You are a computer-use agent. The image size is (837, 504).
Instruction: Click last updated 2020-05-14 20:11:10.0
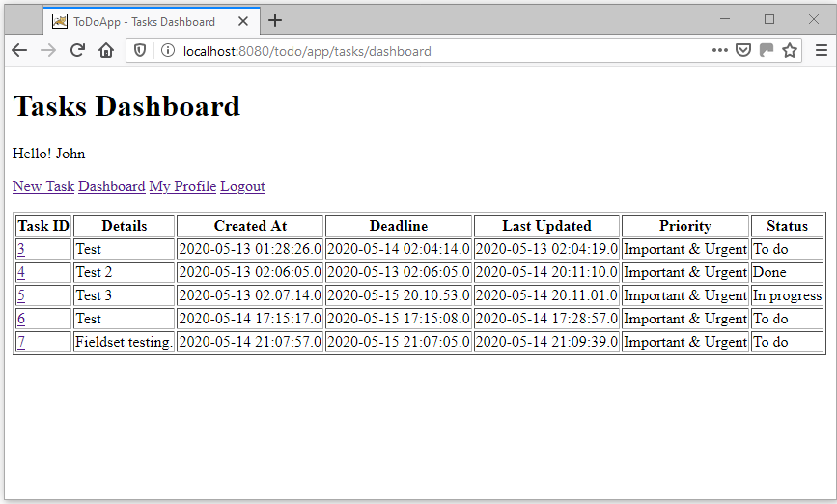[546, 272]
